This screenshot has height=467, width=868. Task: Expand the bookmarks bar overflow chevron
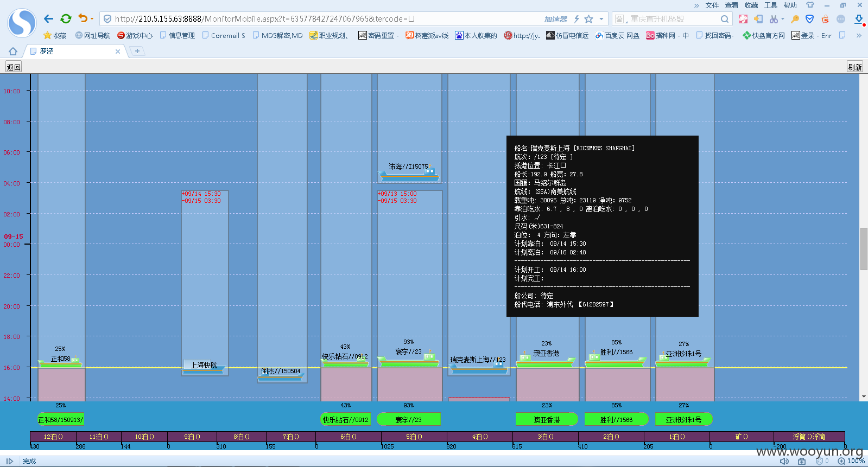coord(859,35)
